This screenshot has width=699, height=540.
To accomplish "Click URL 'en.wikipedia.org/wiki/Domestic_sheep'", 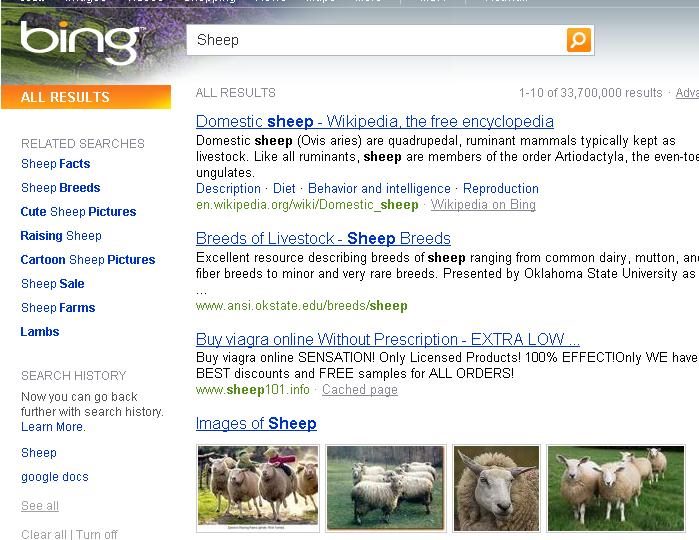I will click(307, 205).
